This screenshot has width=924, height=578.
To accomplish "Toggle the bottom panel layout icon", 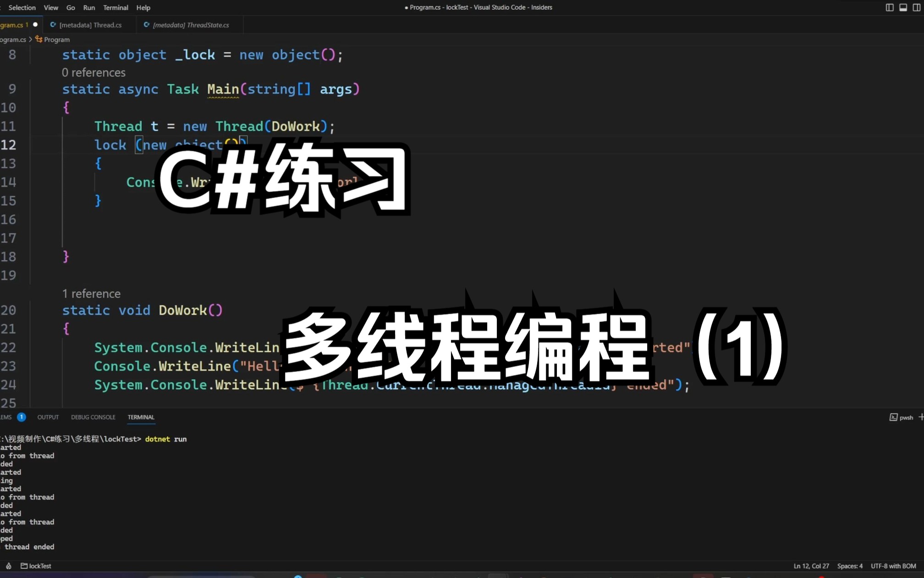I will pos(903,7).
